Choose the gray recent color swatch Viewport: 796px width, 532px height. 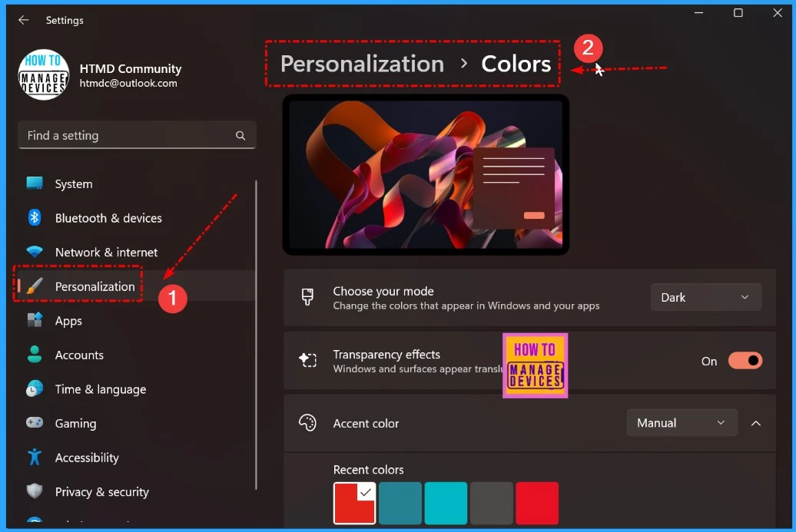(x=492, y=503)
